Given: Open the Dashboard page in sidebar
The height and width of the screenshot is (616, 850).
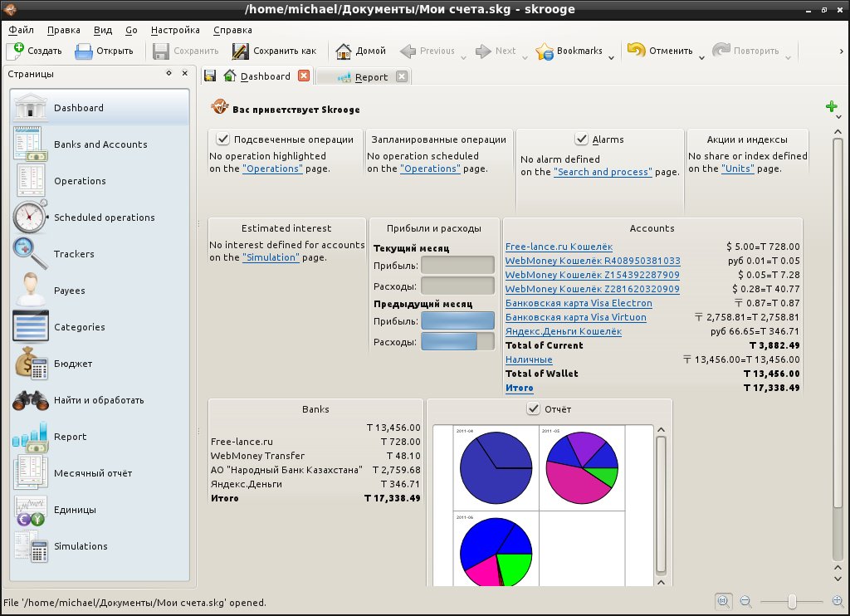Looking at the screenshot, I should tap(100, 107).
